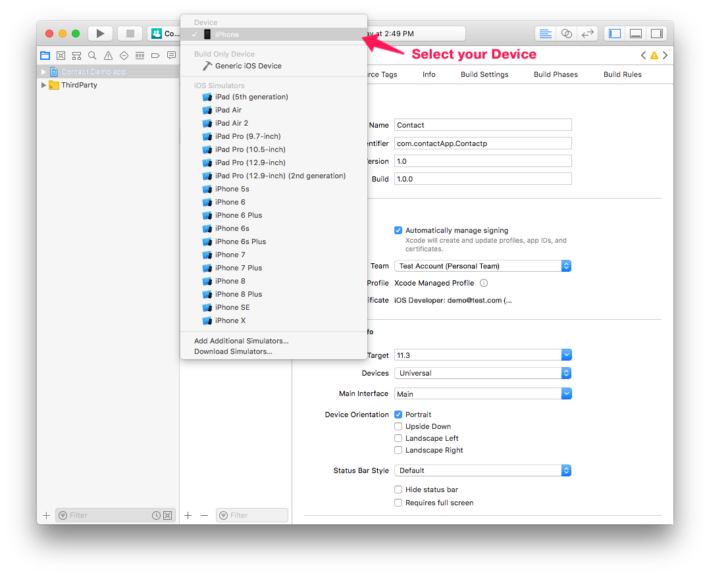
Task: Switch to the Build Phases tab
Action: (x=556, y=74)
